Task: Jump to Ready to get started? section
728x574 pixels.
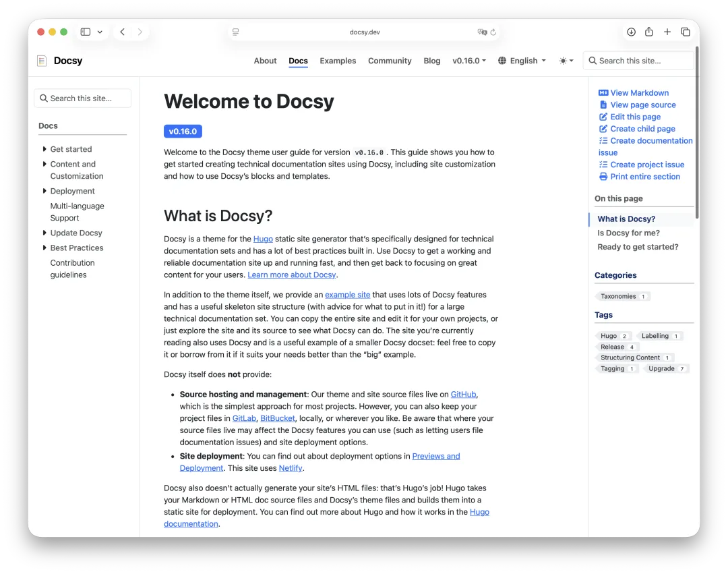Action: coord(638,247)
